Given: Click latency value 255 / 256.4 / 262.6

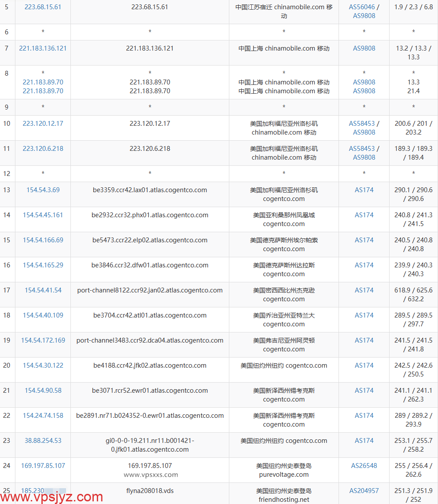Looking at the screenshot, I should pyautogui.click(x=413, y=470).
